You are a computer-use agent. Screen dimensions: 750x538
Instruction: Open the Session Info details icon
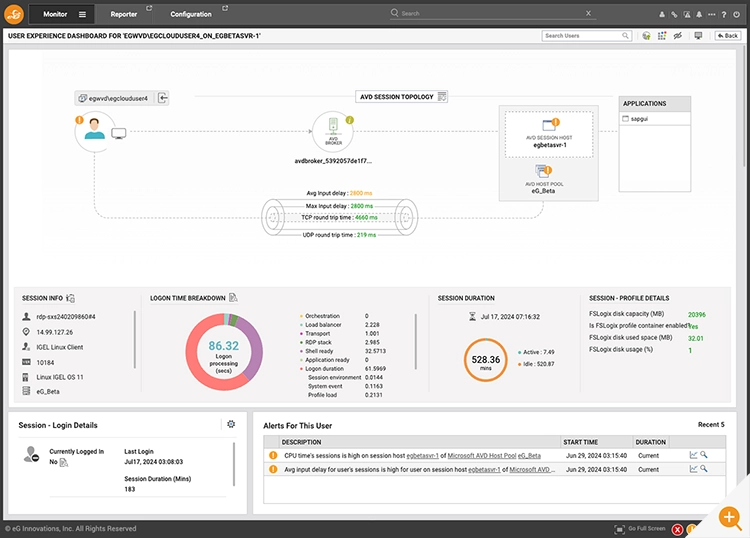(x=70, y=298)
